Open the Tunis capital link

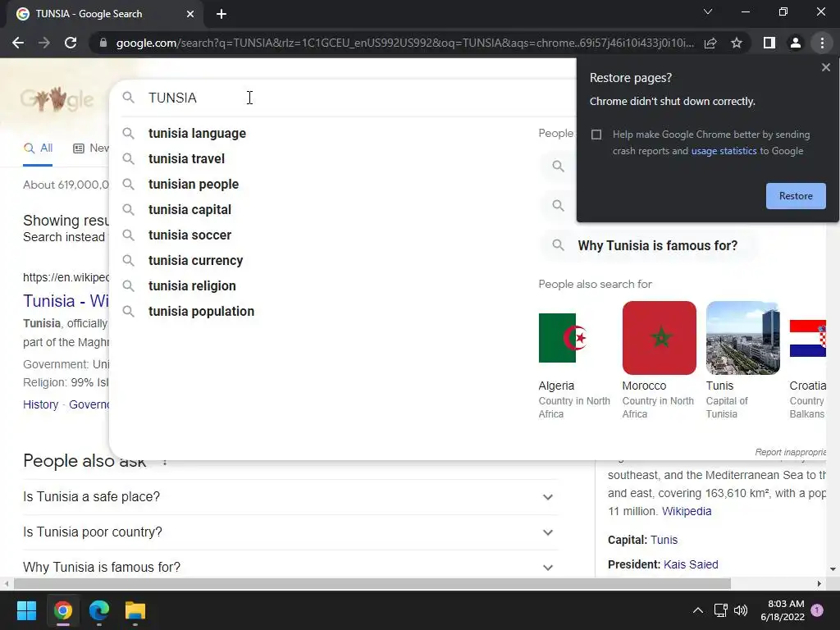pyautogui.click(x=664, y=540)
